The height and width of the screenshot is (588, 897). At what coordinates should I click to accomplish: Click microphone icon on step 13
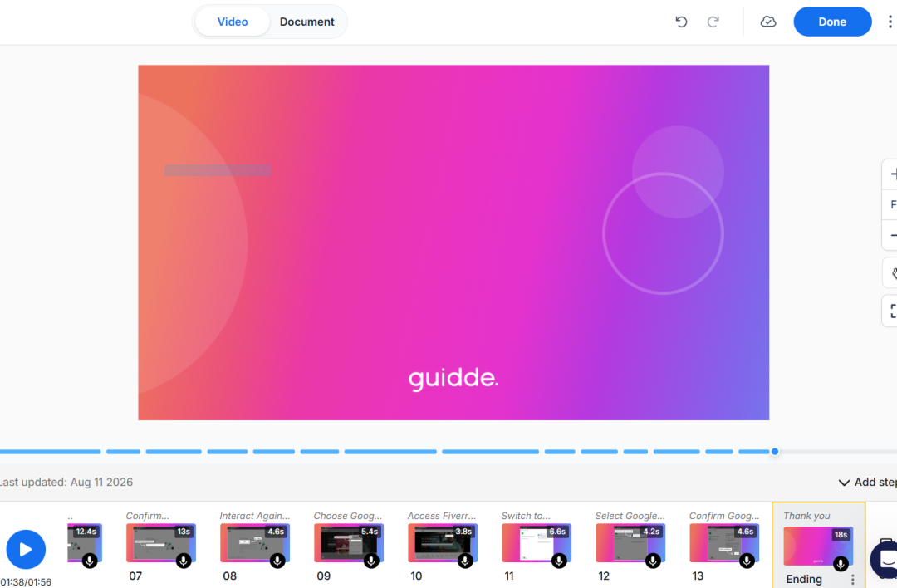pyautogui.click(x=747, y=561)
